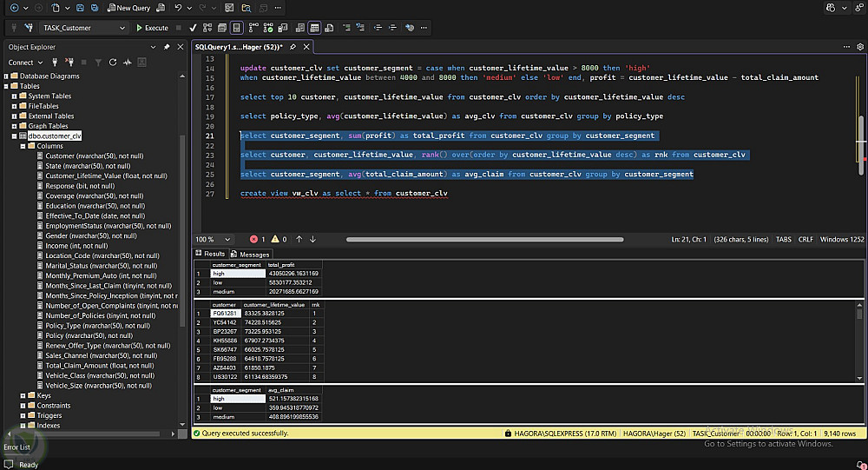Toggle Results to Grid mode
The image size is (868, 470).
[314, 28]
